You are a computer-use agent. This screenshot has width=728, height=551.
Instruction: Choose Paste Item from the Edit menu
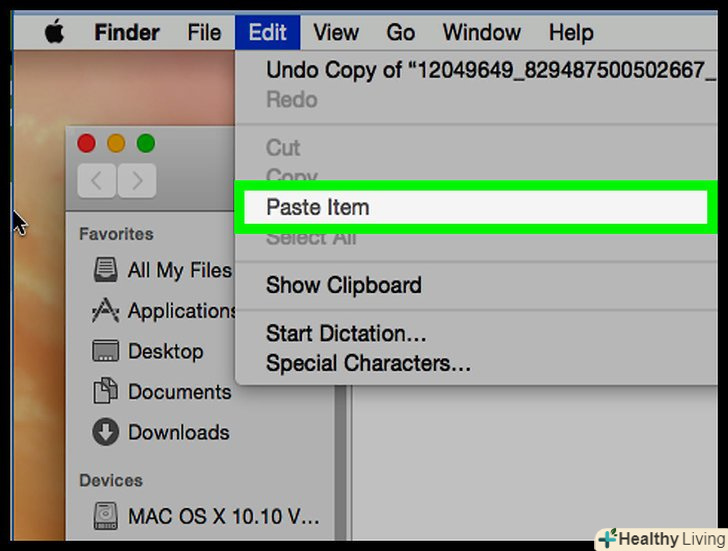pos(317,208)
